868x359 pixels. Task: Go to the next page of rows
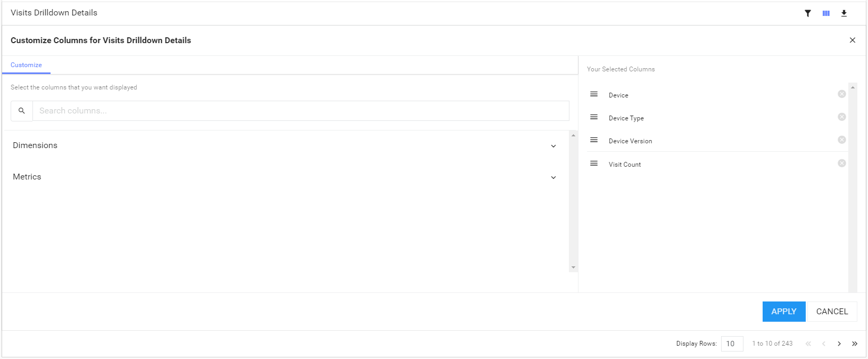839,344
